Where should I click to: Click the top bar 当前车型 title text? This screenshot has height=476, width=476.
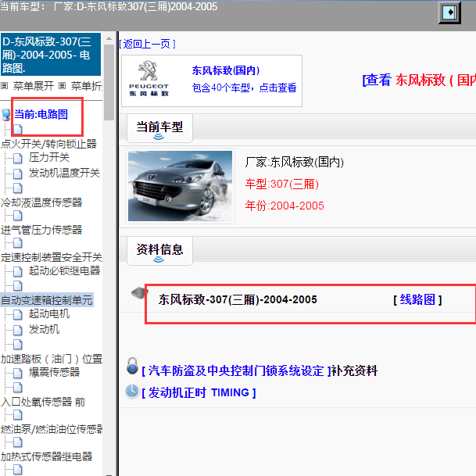(x=109, y=7)
